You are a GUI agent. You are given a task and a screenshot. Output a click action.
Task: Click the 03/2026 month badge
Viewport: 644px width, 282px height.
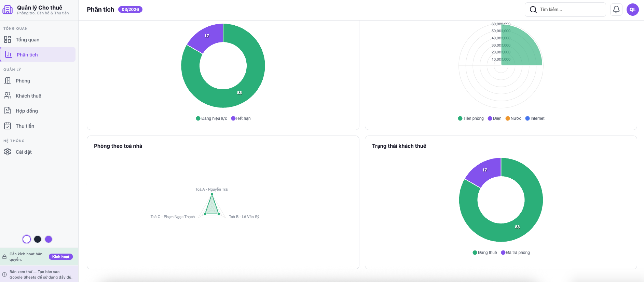click(x=130, y=10)
